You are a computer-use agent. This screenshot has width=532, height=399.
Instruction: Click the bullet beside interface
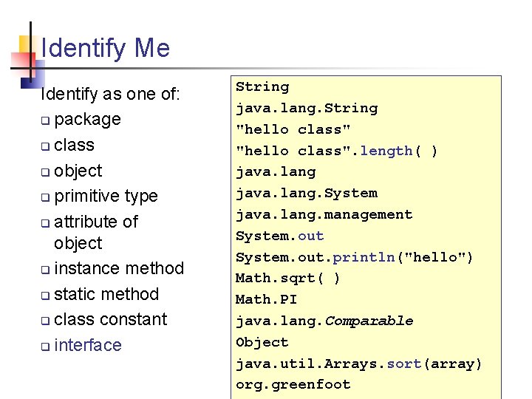(x=46, y=347)
